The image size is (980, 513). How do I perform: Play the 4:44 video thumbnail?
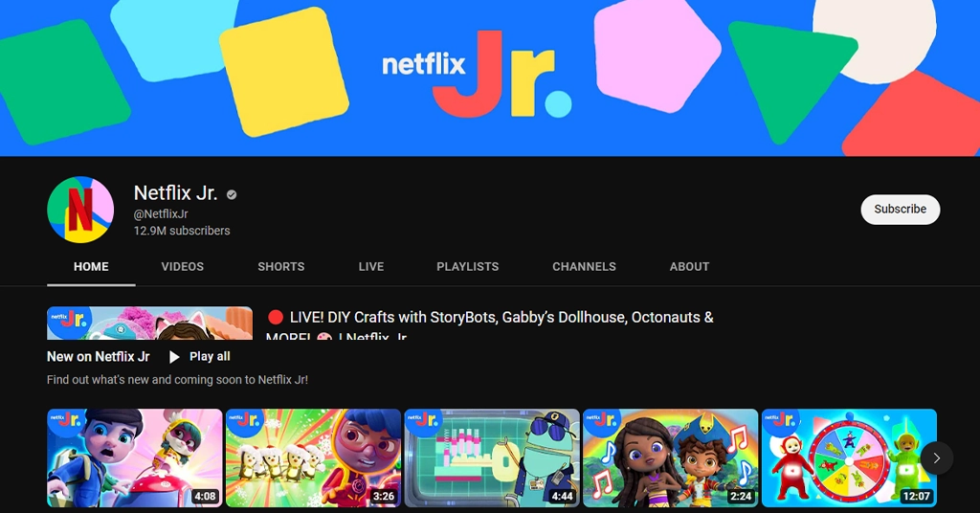(492, 458)
